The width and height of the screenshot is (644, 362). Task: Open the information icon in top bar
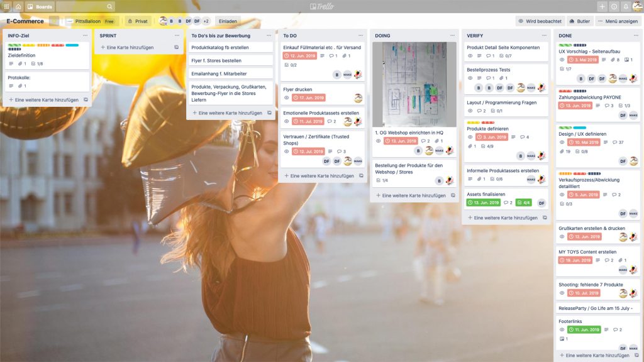614,6
